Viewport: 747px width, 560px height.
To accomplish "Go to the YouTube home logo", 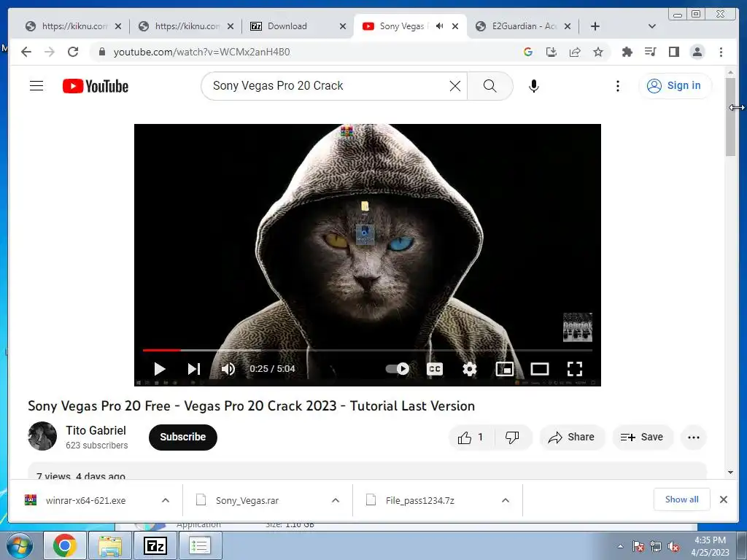I will coord(96,86).
